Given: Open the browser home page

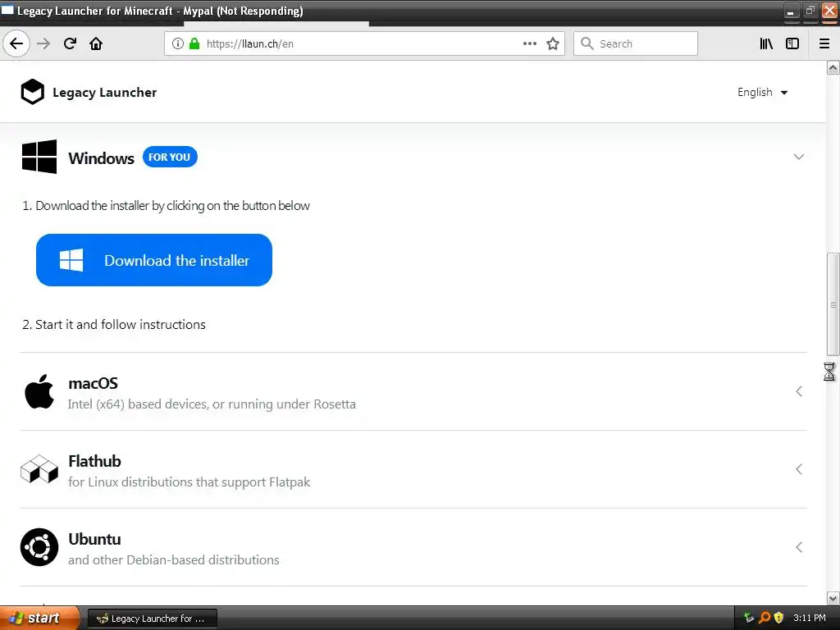Looking at the screenshot, I should [x=96, y=43].
